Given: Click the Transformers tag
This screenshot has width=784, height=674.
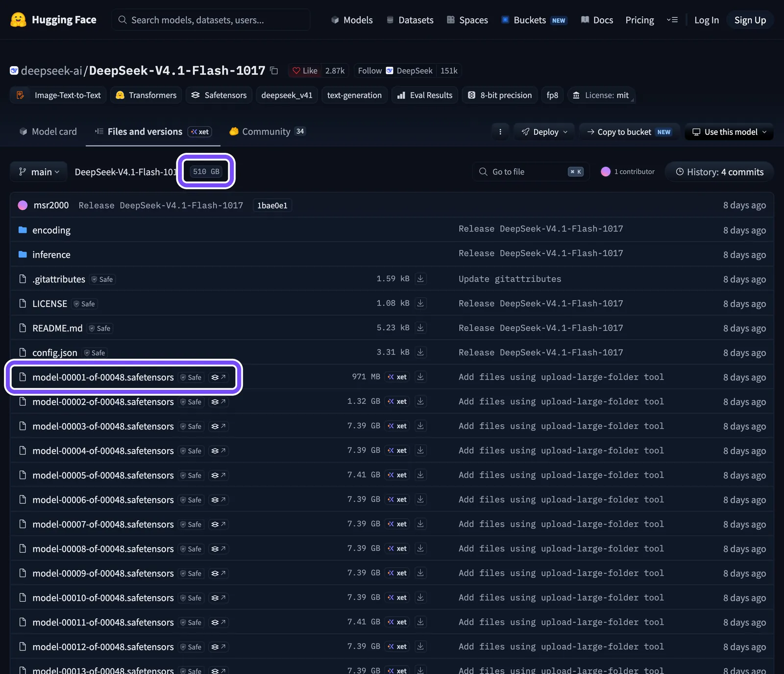Looking at the screenshot, I should point(146,95).
